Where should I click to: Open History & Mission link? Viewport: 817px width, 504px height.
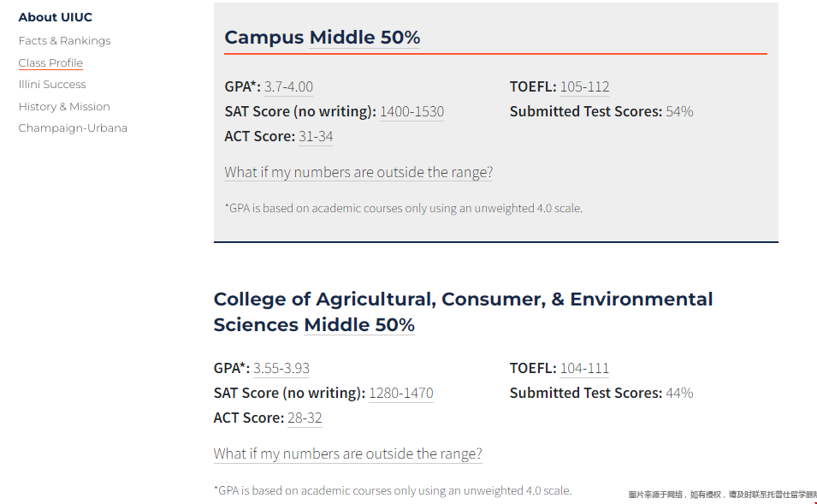point(64,106)
